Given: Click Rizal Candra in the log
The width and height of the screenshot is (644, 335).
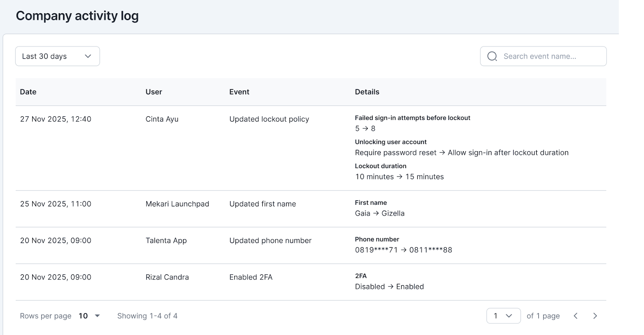Looking at the screenshot, I should click(167, 277).
